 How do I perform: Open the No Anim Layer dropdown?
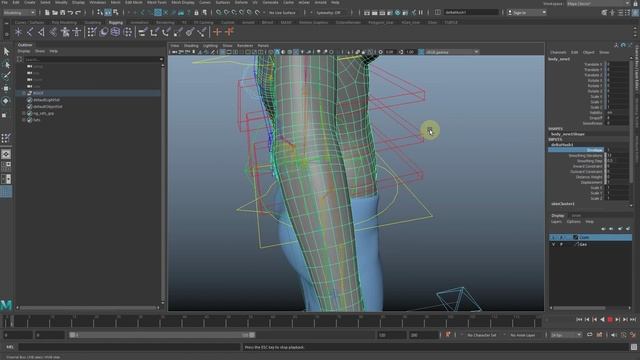point(524,335)
